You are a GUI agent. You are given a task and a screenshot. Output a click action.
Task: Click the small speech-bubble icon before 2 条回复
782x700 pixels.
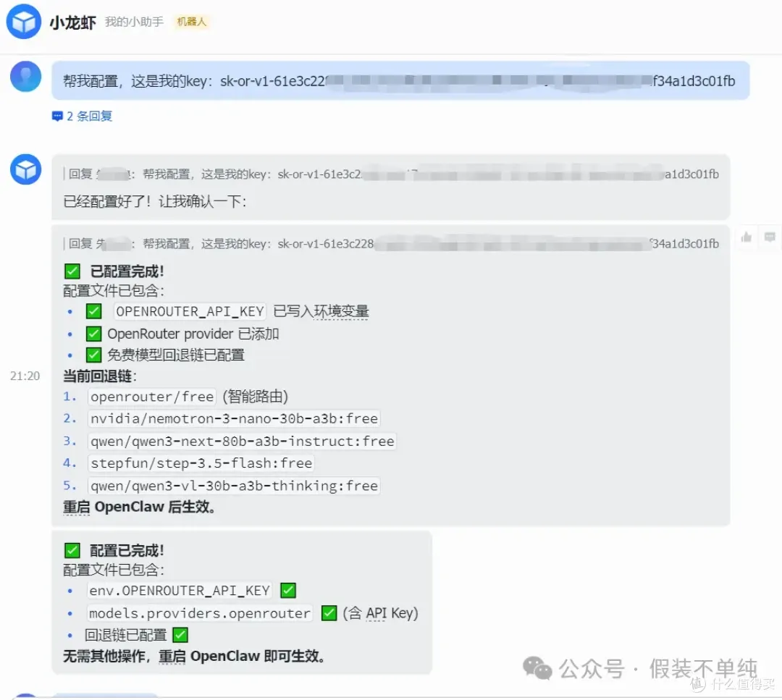(58, 117)
